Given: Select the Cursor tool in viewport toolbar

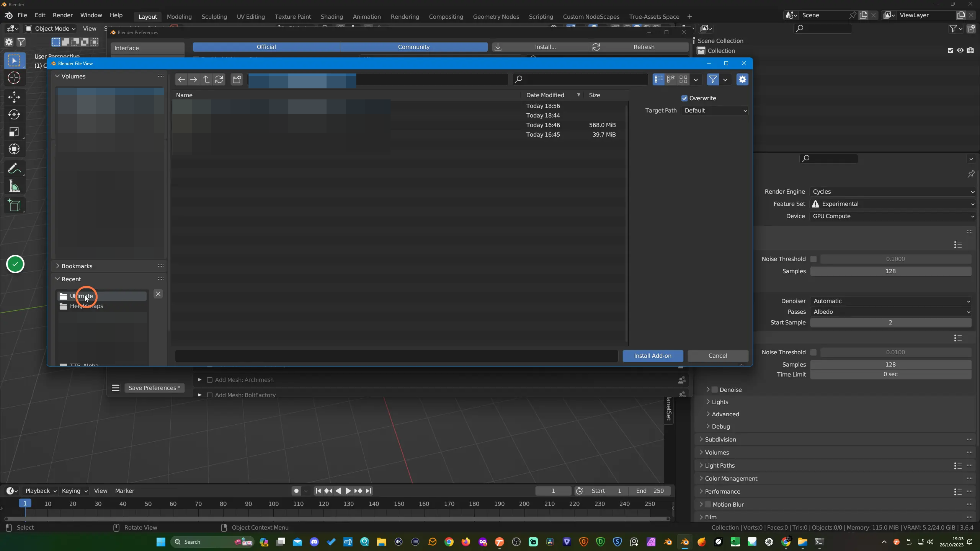Looking at the screenshot, I should pyautogui.click(x=14, y=78).
